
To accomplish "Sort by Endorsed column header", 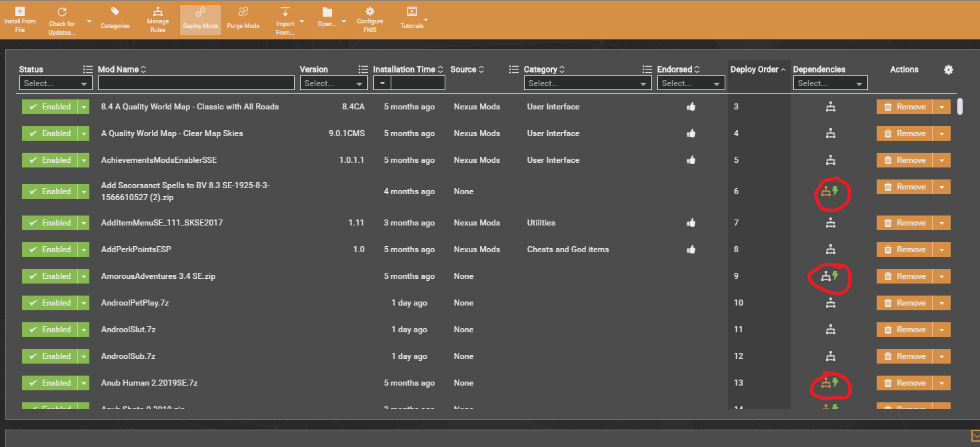I will point(679,69).
